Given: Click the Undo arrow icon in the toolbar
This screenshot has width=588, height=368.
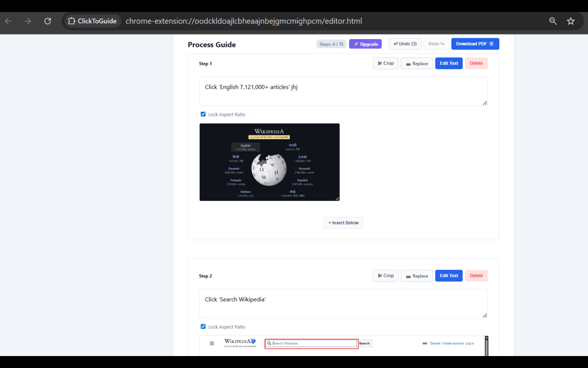Looking at the screenshot, I should point(396,43).
